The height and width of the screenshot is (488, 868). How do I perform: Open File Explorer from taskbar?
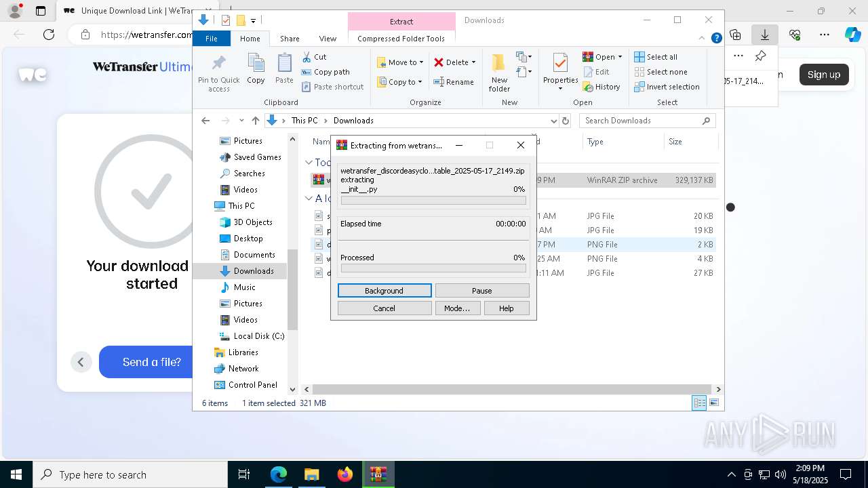click(311, 474)
